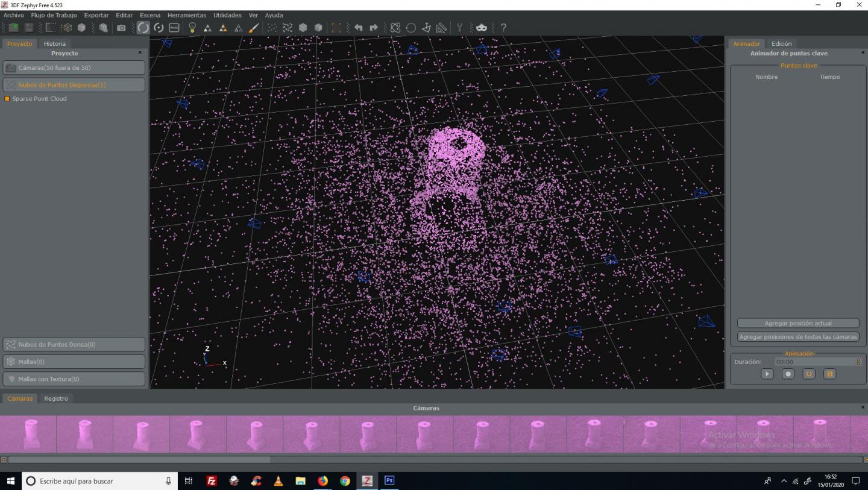Open the mask tool icon
The width and height of the screenshot is (868, 490).
(481, 28)
